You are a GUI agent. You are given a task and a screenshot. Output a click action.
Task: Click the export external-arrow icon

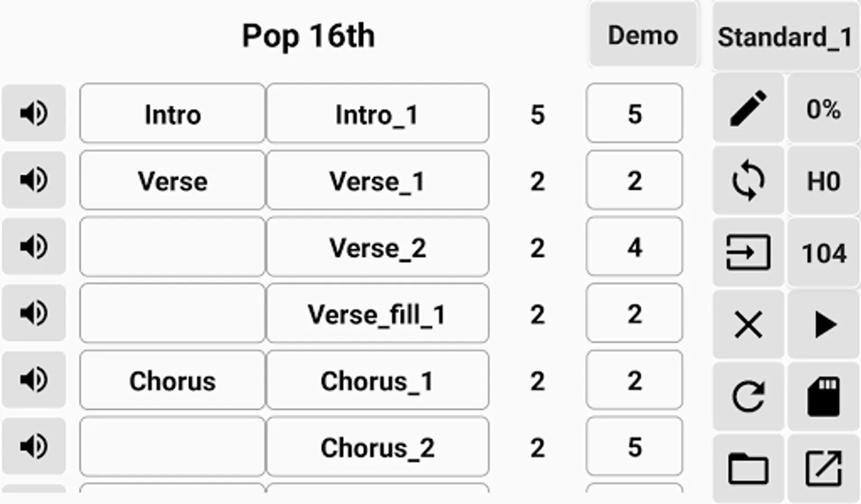tap(823, 468)
